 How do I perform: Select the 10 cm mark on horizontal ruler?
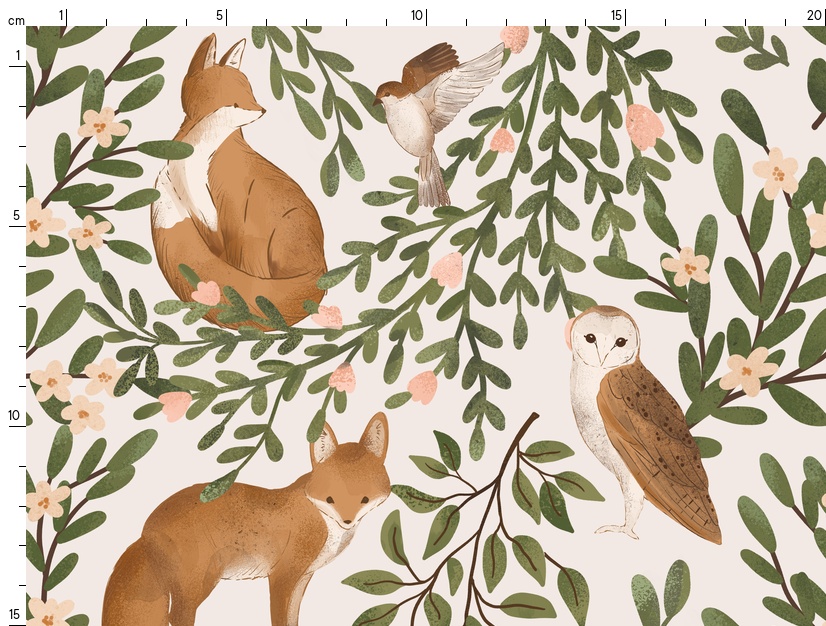(418, 15)
